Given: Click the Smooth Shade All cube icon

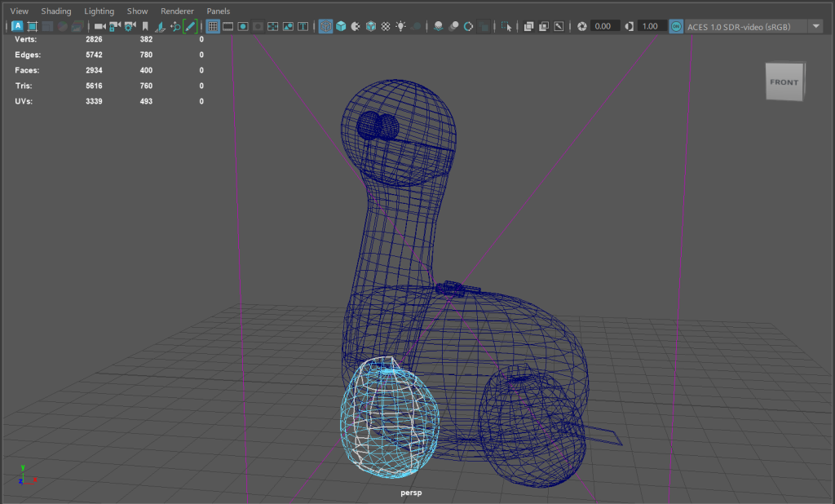Looking at the screenshot, I should (x=341, y=27).
